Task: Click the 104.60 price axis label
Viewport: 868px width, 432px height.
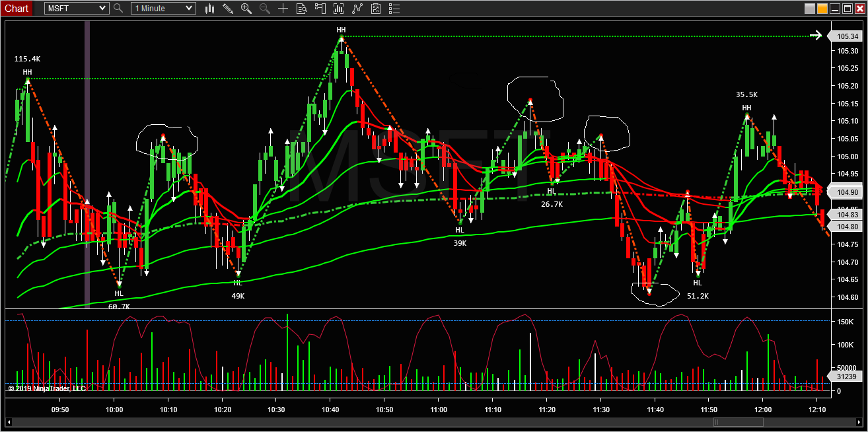Action: coord(848,297)
